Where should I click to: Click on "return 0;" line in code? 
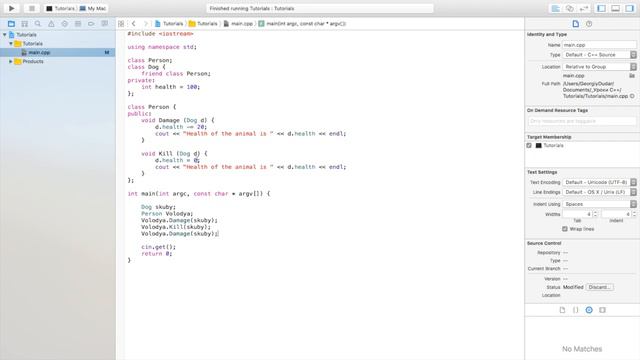(x=157, y=253)
